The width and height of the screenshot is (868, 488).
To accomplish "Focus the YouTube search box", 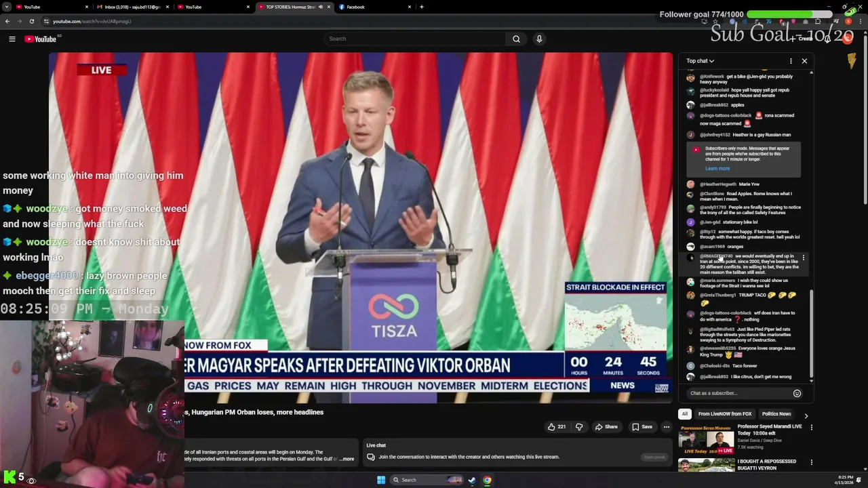I will pyautogui.click(x=415, y=39).
